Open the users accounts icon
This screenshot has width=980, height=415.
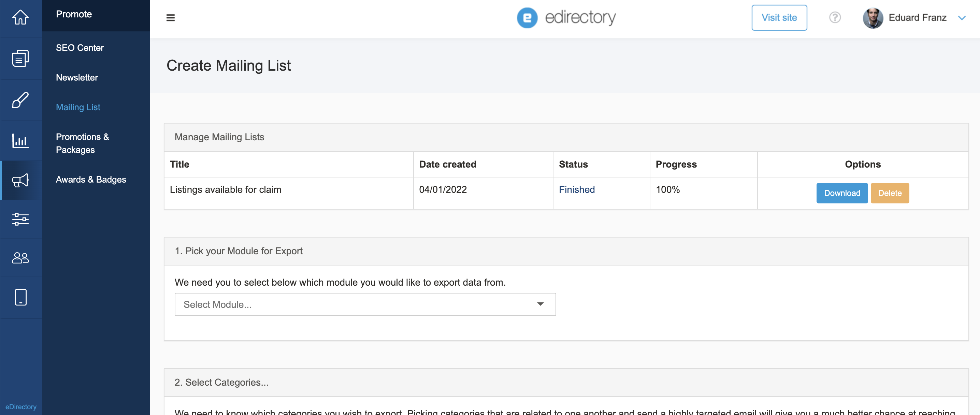20,258
